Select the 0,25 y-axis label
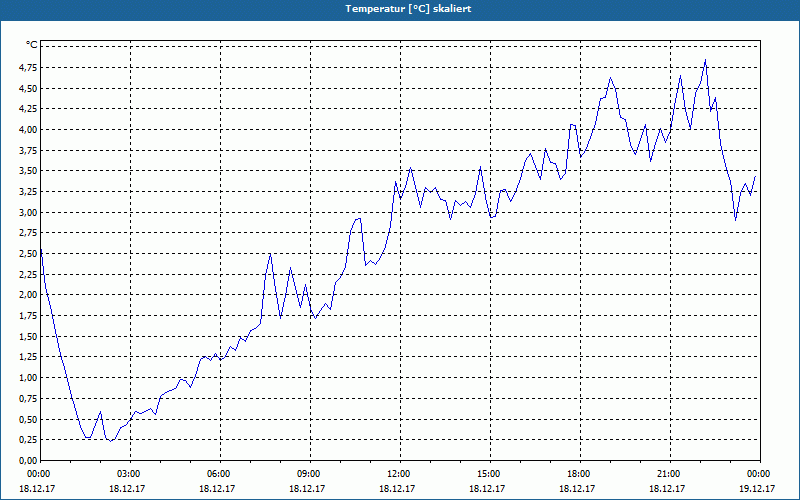Image resolution: width=800 pixels, height=500 pixels. coord(29,440)
